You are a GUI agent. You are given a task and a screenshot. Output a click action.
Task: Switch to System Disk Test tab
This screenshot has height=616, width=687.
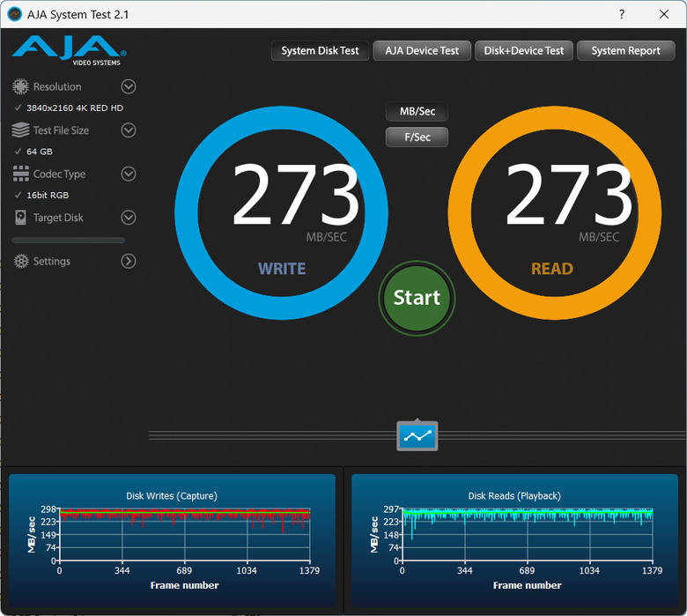pyautogui.click(x=320, y=51)
